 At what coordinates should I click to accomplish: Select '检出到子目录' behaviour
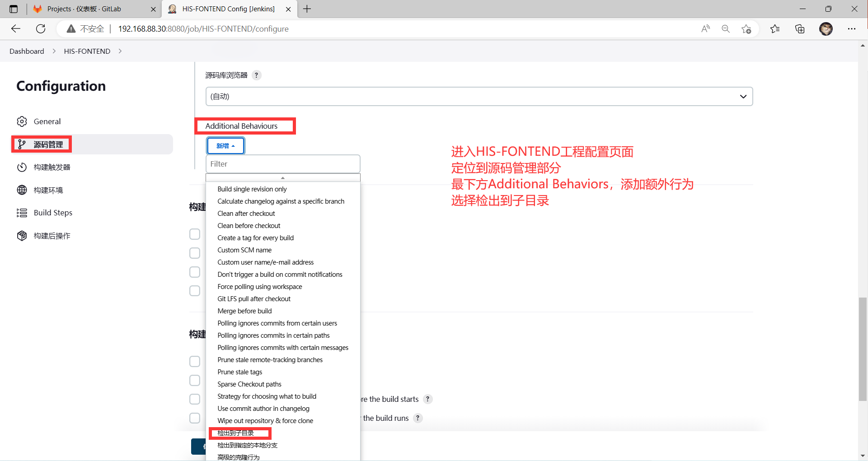tap(236, 433)
